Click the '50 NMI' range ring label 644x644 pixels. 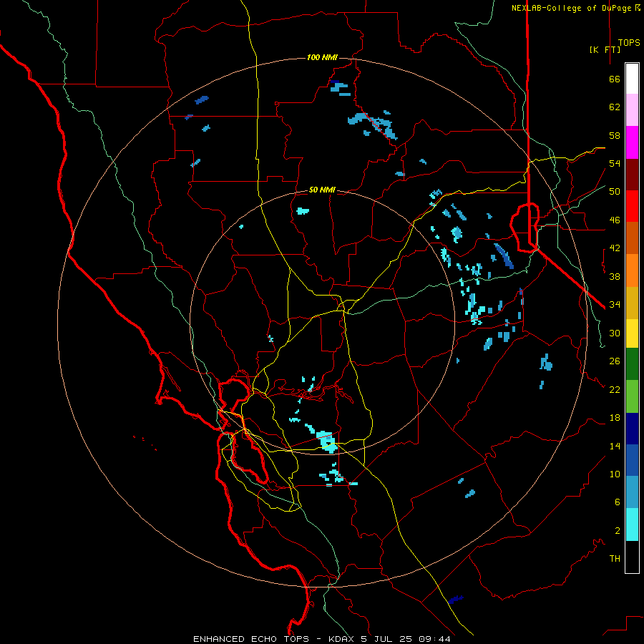point(322,190)
